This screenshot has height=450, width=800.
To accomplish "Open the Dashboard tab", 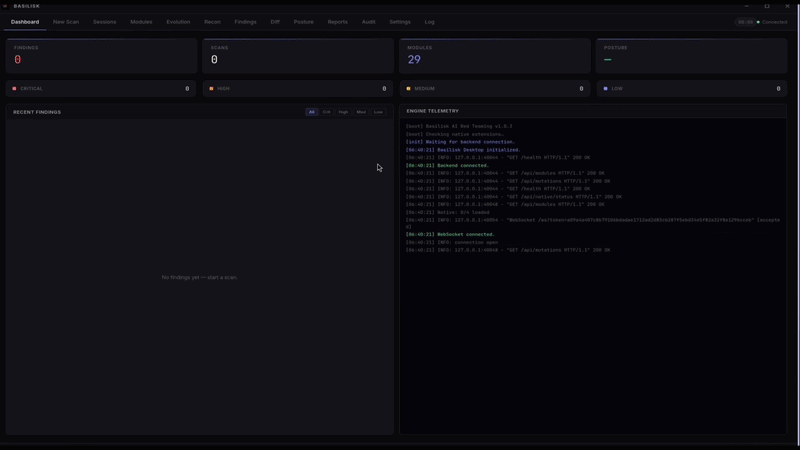I will [x=25, y=22].
